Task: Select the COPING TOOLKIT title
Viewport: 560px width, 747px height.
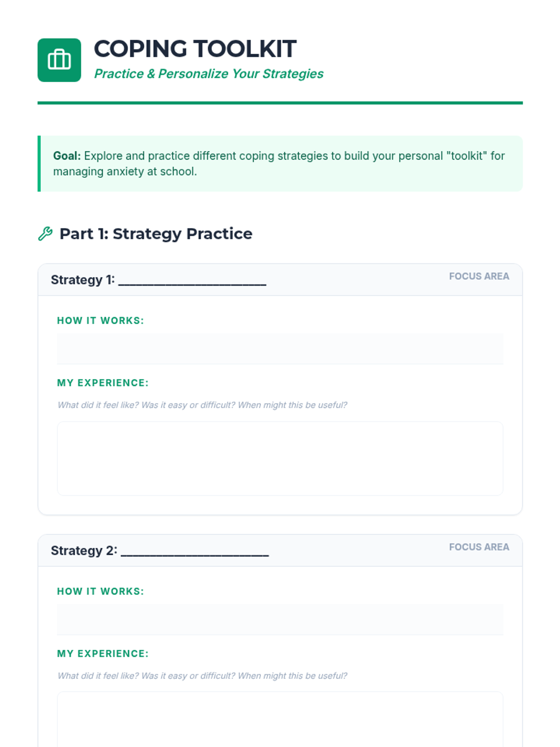Action: (x=195, y=49)
